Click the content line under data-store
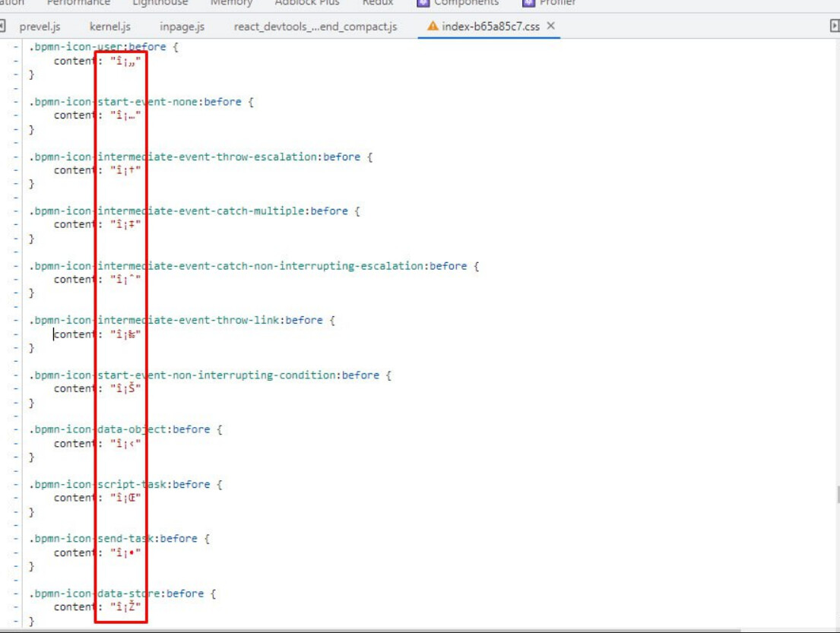This screenshot has height=633, width=840. (x=97, y=606)
